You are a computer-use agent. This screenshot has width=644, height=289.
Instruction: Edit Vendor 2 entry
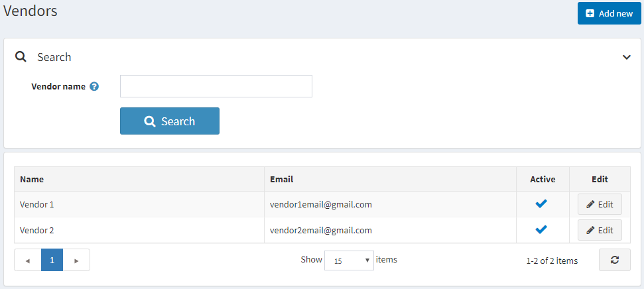[600, 230]
